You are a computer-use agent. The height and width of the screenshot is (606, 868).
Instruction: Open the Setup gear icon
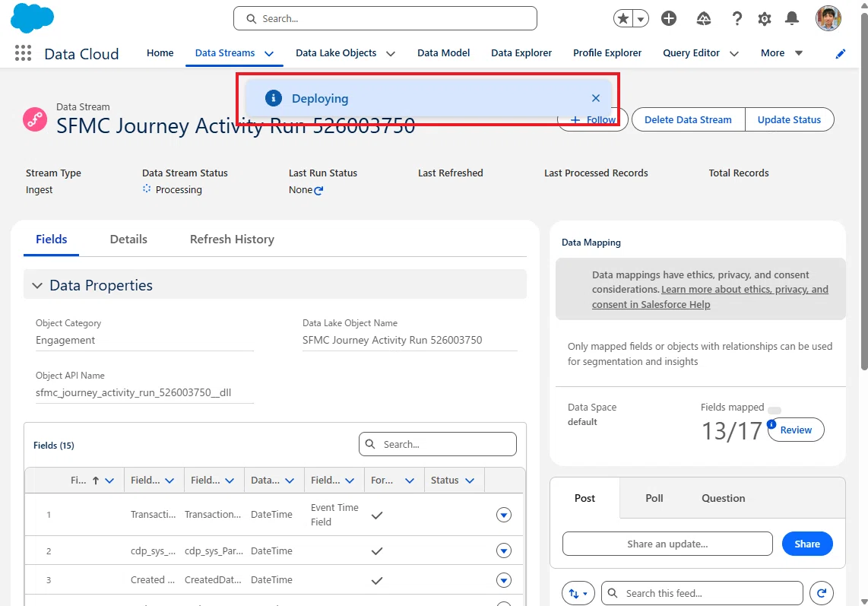[x=765, y=19]
